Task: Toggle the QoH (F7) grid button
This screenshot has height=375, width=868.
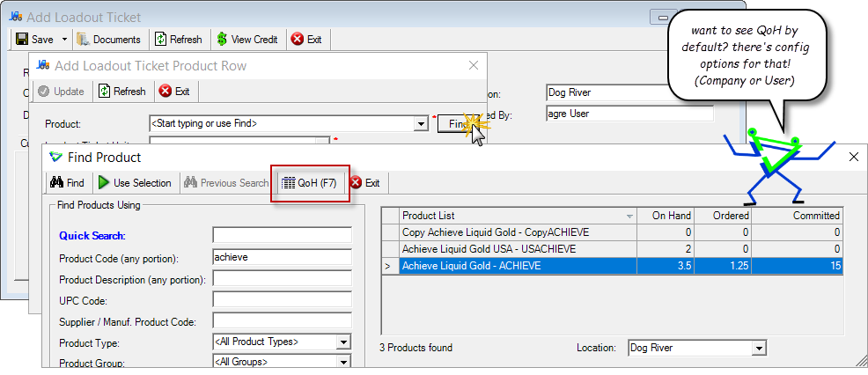Action: (310, 183)
